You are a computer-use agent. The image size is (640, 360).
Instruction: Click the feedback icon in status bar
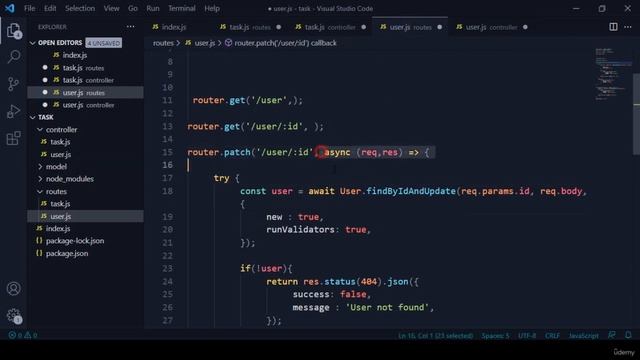pyautogui.click(x=611, y=335)
